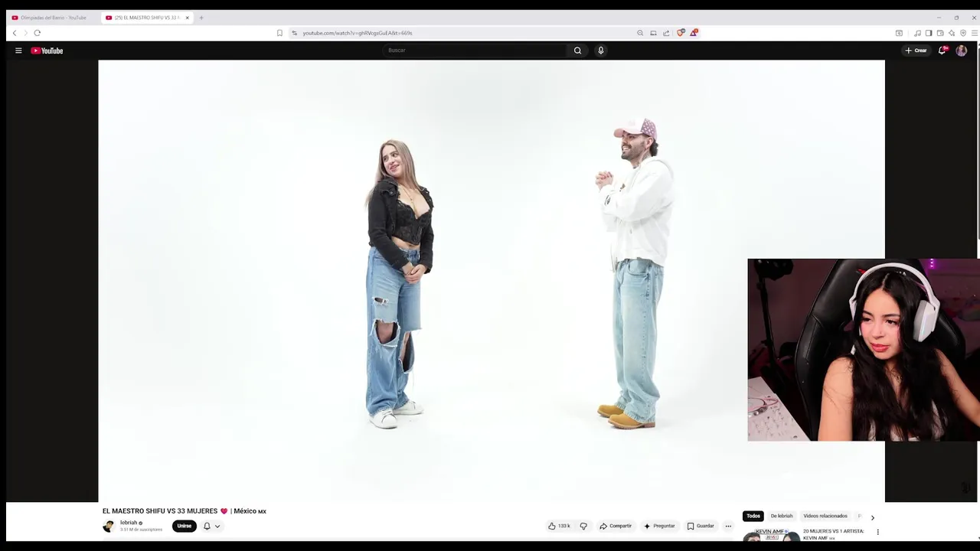The width and height of the screenshot is (980, 551).
Task: Open the Leo AI sparkle icon
Action: pos(952,33)
